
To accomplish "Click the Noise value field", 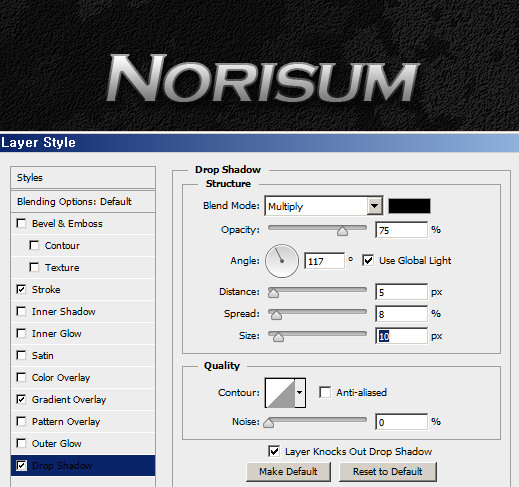I will [401, 422].
